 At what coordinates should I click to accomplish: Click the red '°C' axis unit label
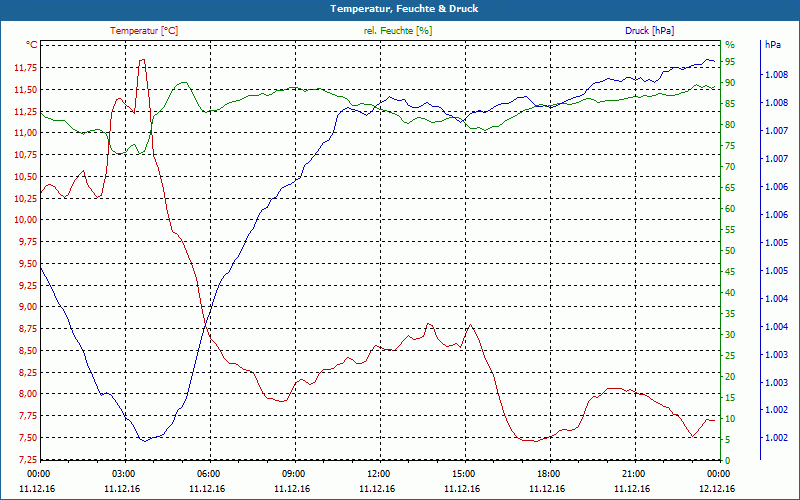pyautogui.click(x=32, y=45)
